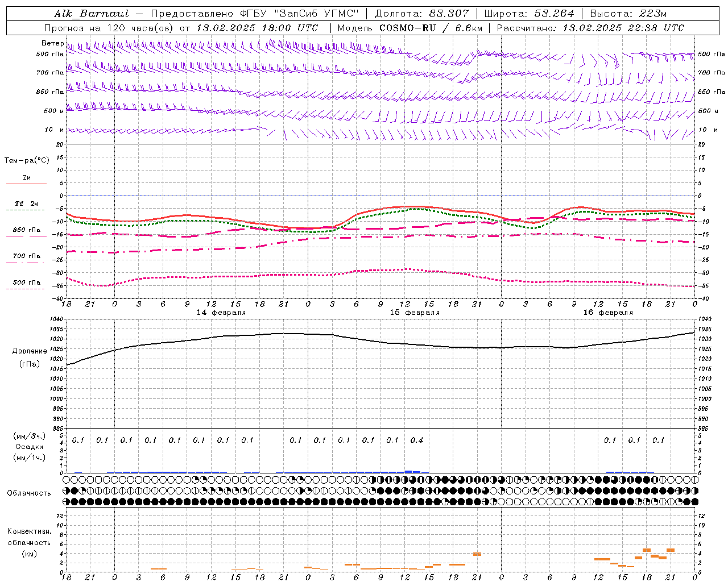Click the date label "16 февраля"

coord(608,313)
